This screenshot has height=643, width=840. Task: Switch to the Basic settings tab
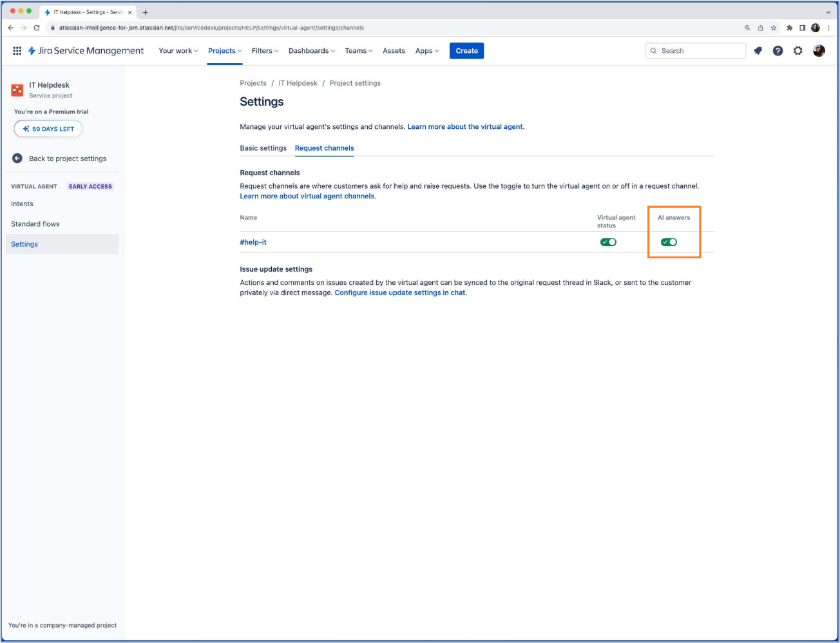click(263, 148)
